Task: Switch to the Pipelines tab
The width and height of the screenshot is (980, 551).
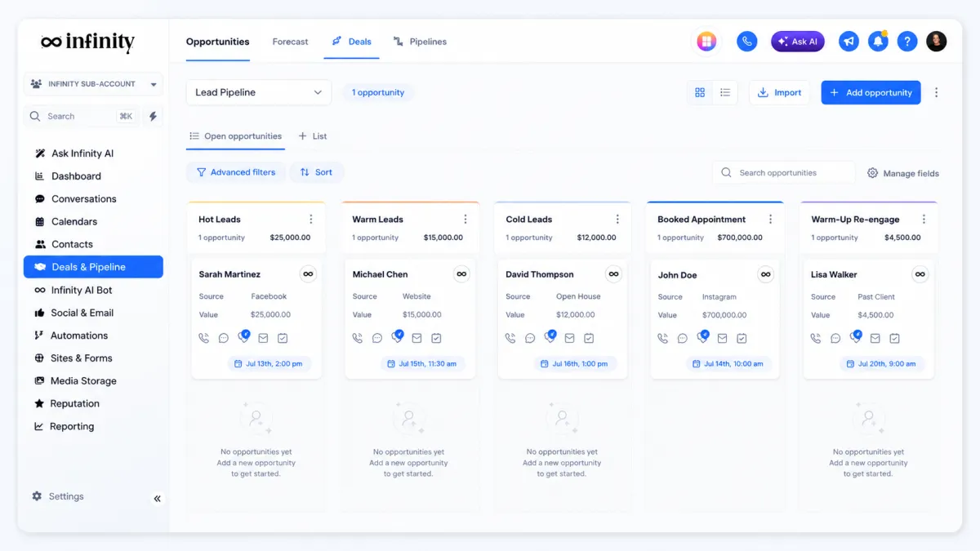Action: click(x=420, y=42)
